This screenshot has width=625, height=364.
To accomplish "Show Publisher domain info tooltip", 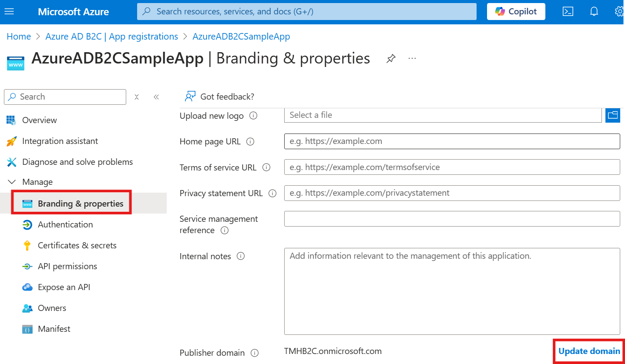I will (x=255, y=353).
